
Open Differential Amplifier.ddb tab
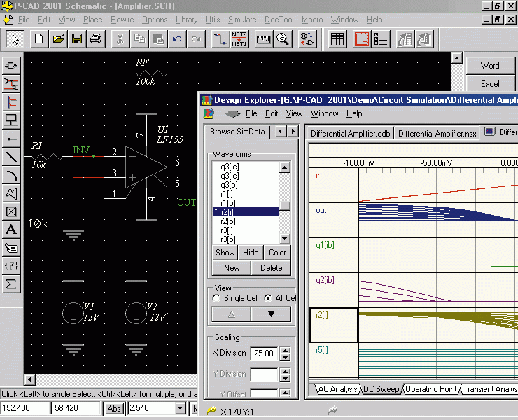coord(350,134)
